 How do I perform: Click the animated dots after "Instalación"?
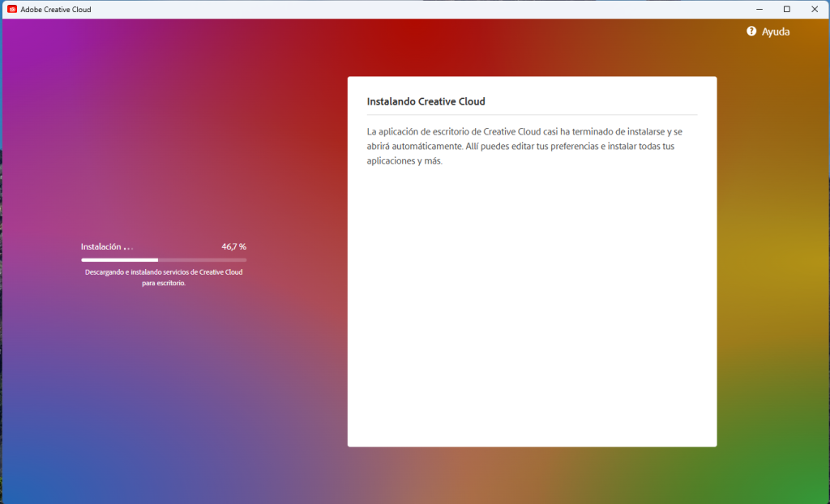coord(128,247)
